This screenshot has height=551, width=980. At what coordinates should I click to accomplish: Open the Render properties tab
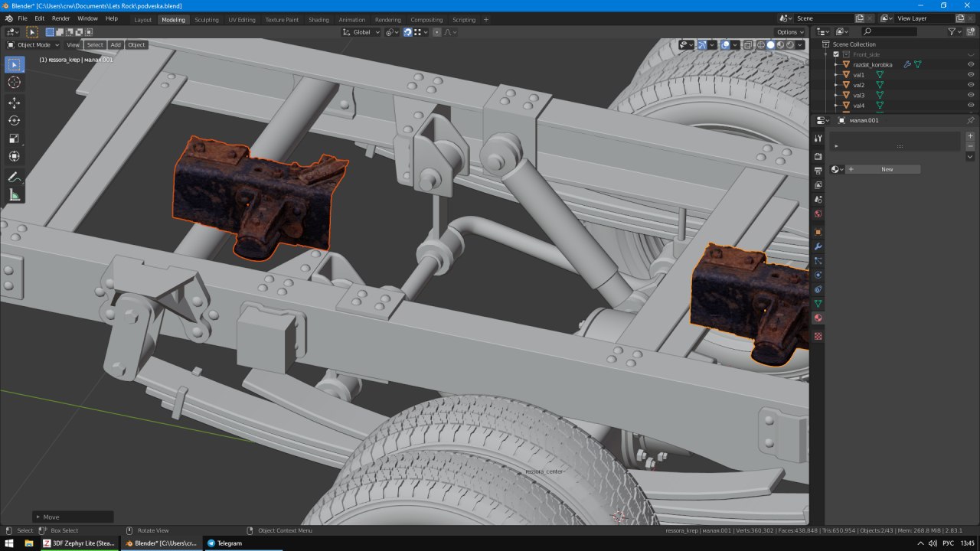coord(818,156)
